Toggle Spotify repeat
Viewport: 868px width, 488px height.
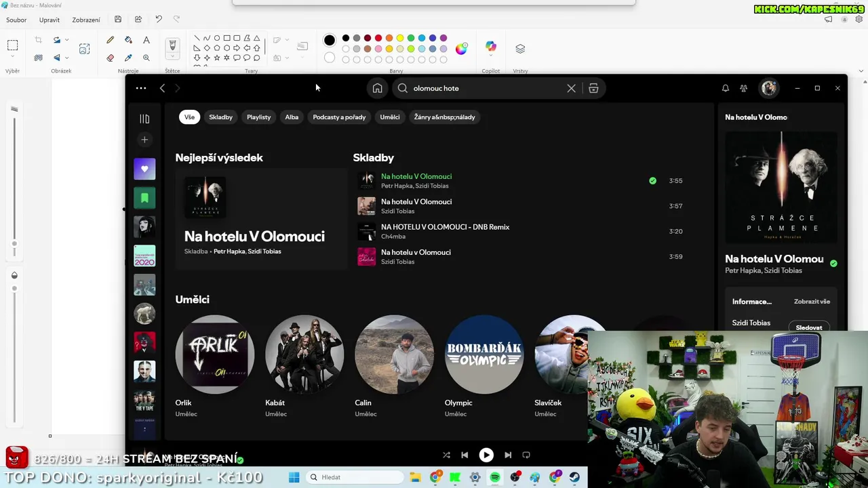click(526, 455)
